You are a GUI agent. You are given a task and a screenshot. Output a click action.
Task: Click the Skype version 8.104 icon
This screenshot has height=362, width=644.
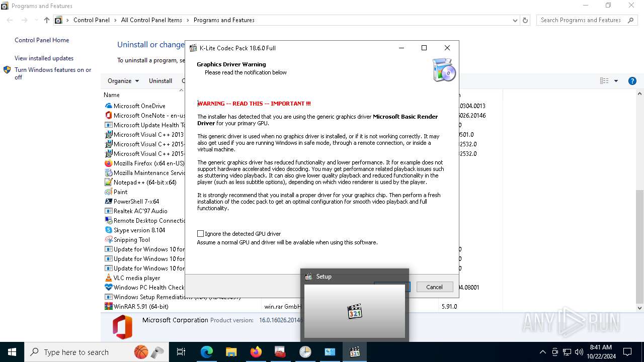pos(108,230)
